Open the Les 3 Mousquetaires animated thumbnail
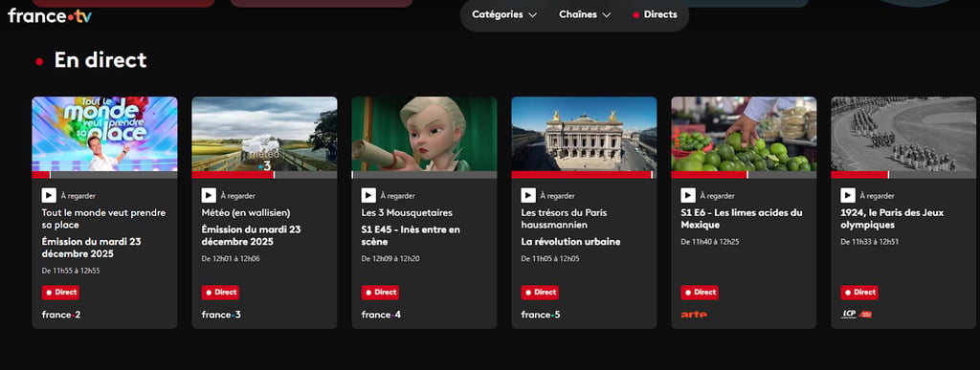This screenshot has width=980, height=370. click(424, 134)
